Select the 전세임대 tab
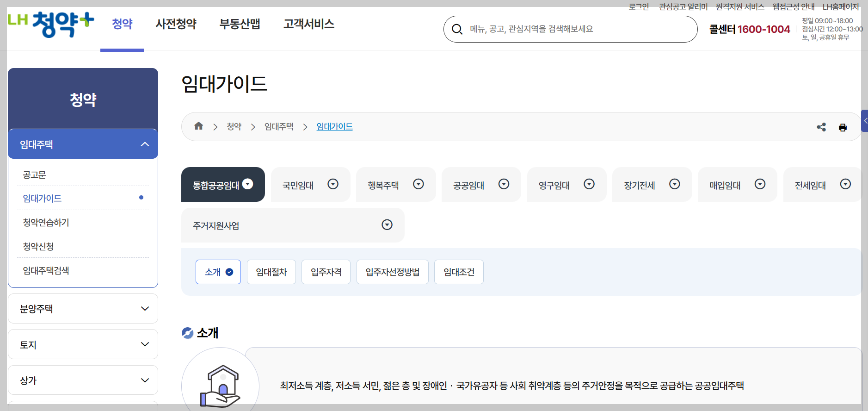Viewport: 868px width, 411px height. (x=822, y=184)
